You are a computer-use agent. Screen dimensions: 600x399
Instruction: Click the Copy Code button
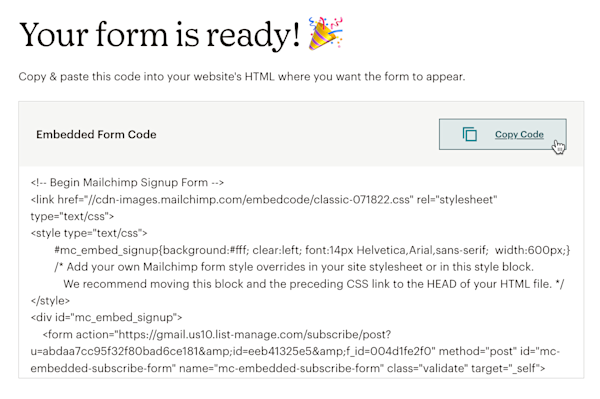[502, 134]
